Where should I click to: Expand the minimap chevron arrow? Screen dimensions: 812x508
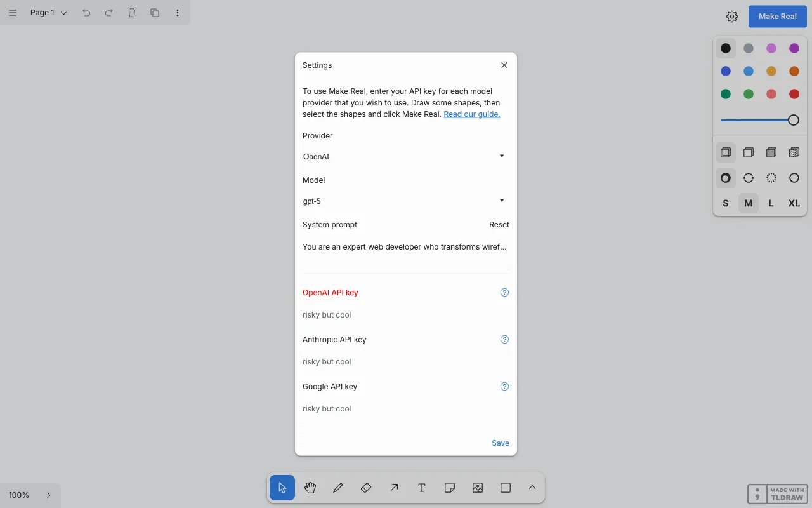[x=49, y=495]
